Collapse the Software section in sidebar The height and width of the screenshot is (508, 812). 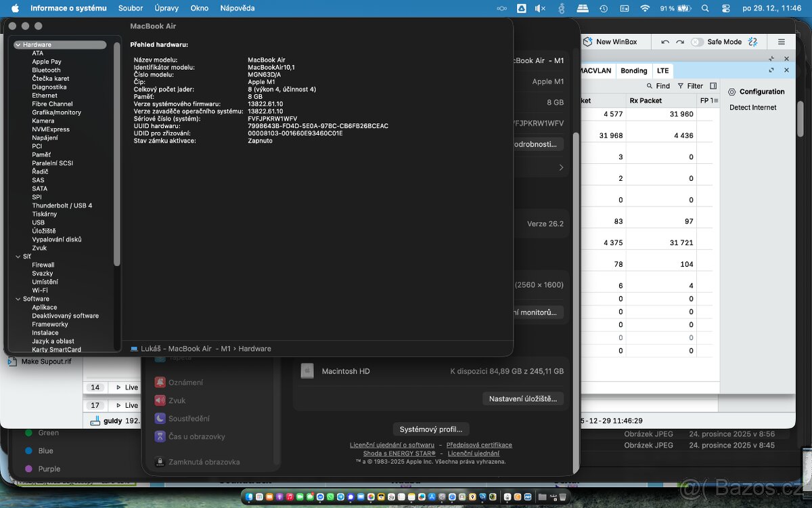(x=18, y=299)
